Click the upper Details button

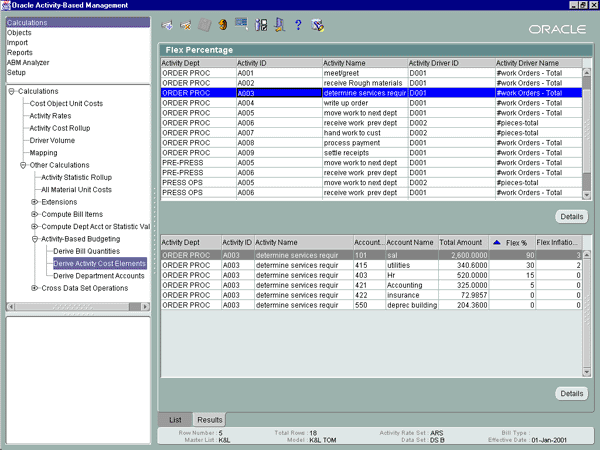[x=570, y=216]
